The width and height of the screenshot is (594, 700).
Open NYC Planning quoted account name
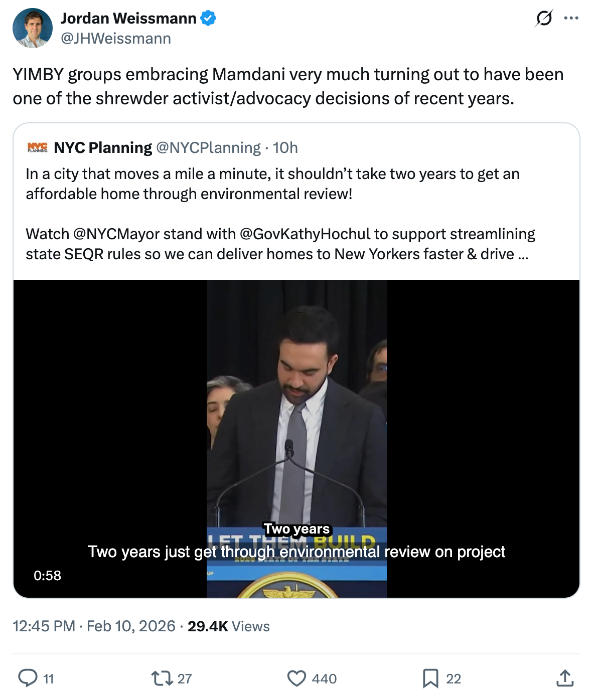[x=103, y=147]
